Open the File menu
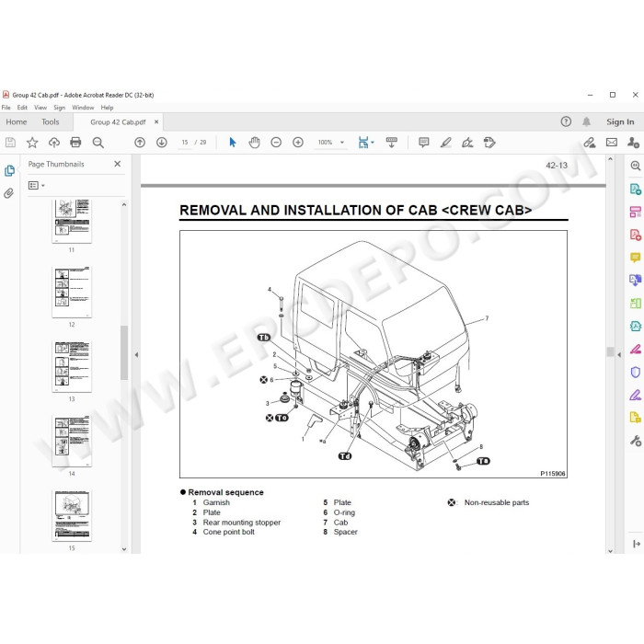 click(x=6, y=108)
